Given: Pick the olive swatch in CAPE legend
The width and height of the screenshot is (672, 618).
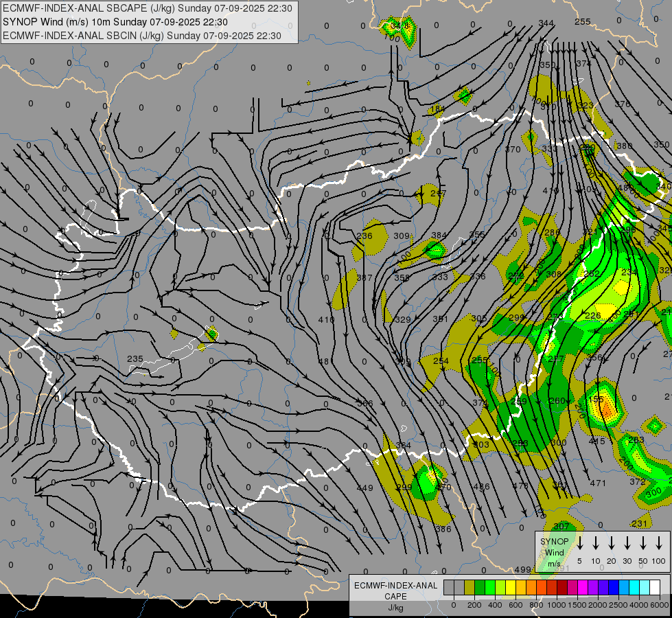Looking at the screenshot, I should point(470,588).
